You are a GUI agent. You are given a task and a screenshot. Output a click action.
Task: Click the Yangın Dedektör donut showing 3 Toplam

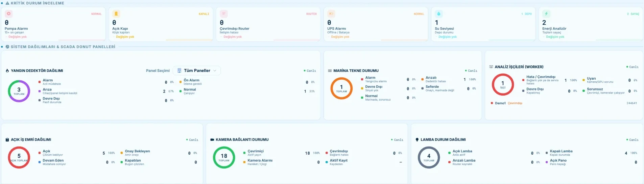tap(19, 91)
